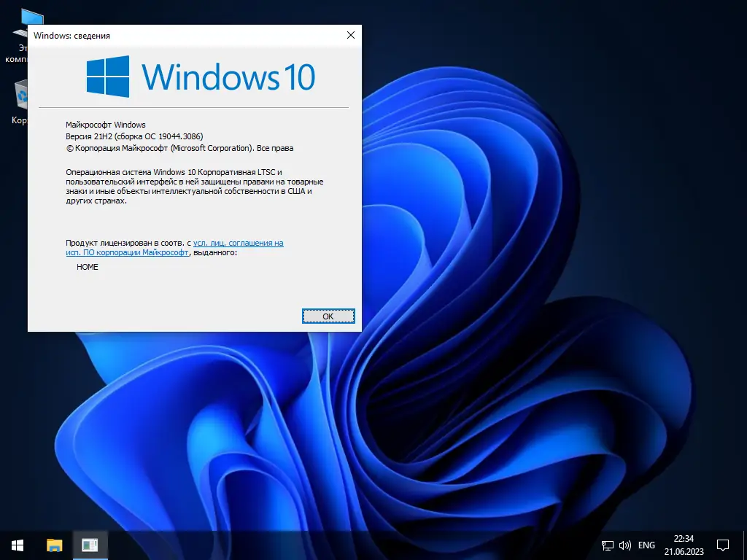Open the Action Center notification icon
The height and width of the screenshot is (560, 747).
tap(722, 545)
